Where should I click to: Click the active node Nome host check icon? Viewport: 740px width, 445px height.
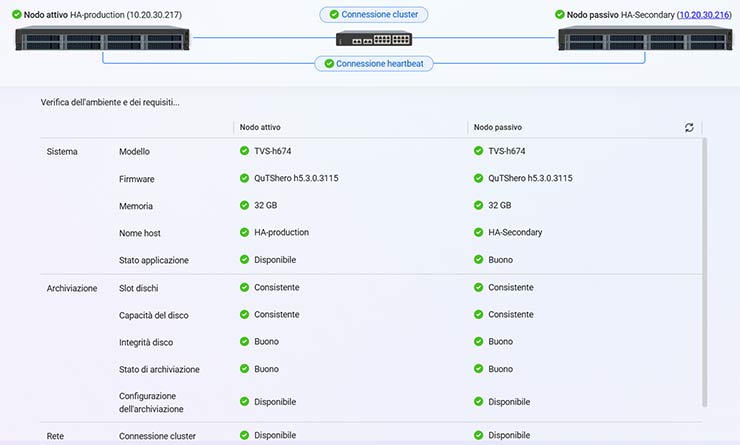pos(244,232)
